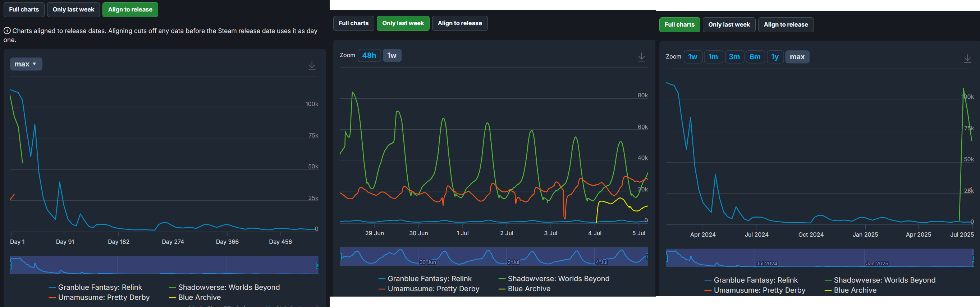
Task: Toggle Shadowverse: Worlds Beyond in right legend
Action: 880,280
